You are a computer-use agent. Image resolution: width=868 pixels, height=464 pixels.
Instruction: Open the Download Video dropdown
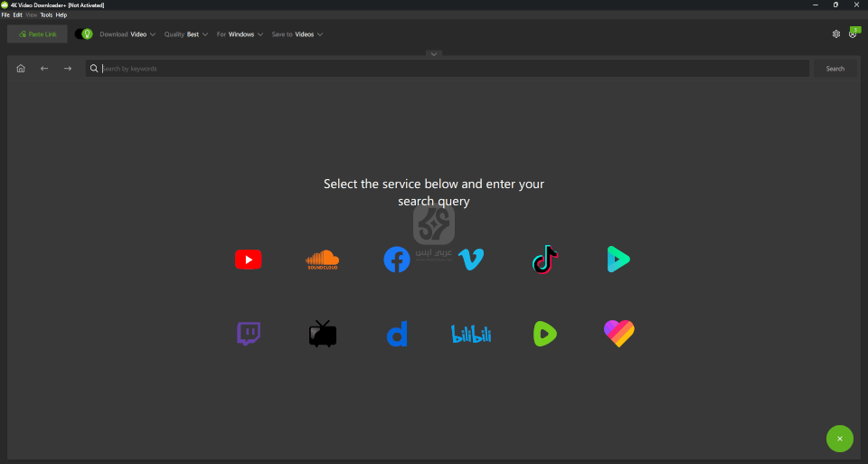point(127,34)
